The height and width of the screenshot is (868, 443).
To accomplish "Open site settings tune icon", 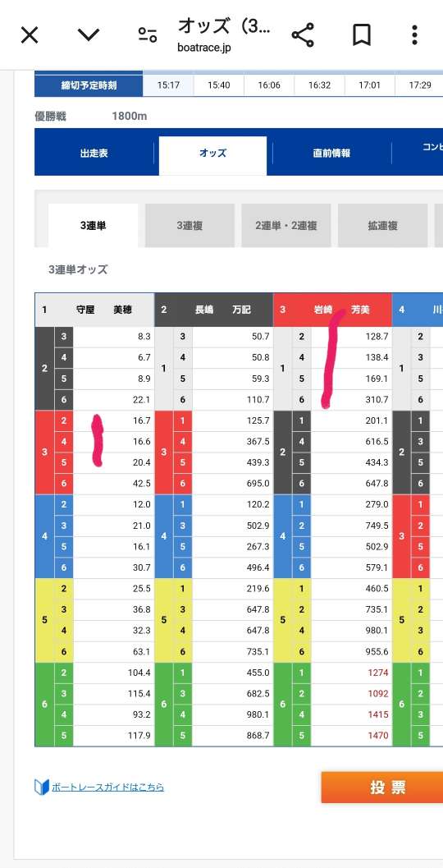I will pos(148,35).
